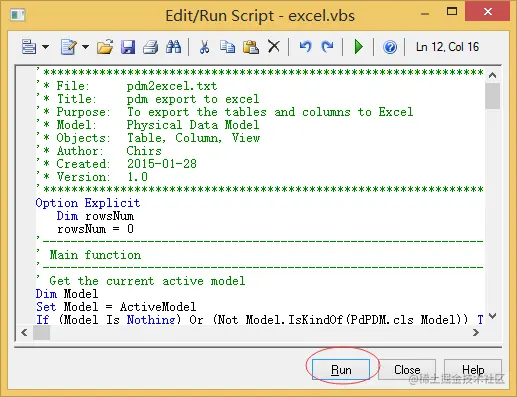The height and width of the screenshot is (397, 517).
Task: Expand the new script dropdown arrow
Action: click(86, 47)
